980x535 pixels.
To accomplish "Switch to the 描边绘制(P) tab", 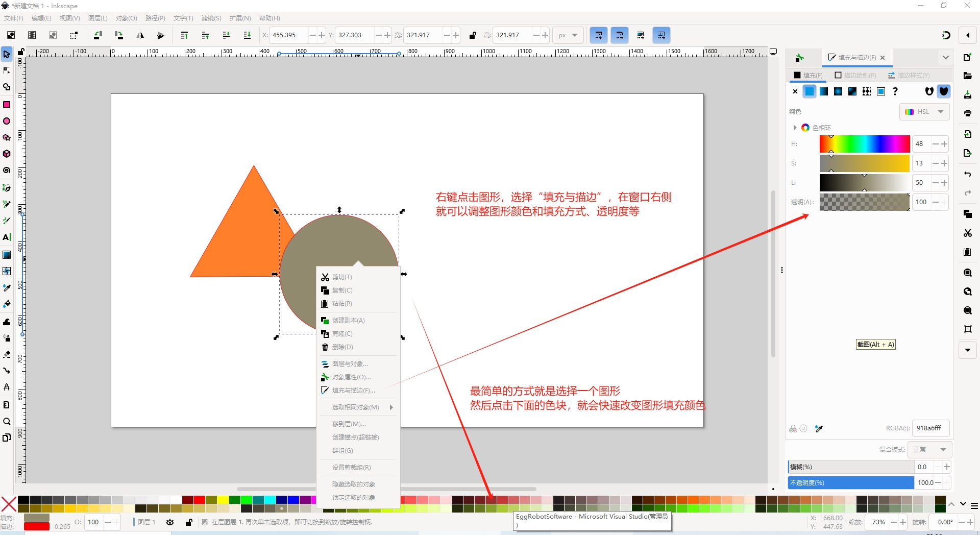I will point(855,75).
